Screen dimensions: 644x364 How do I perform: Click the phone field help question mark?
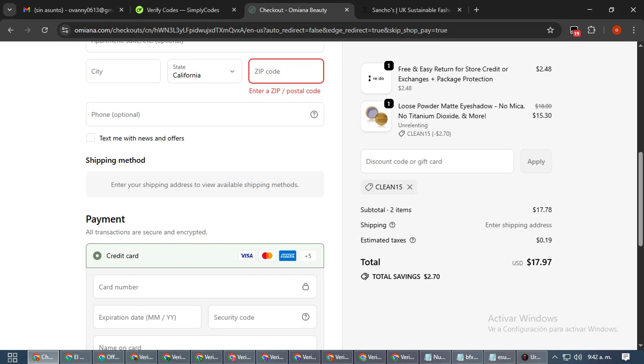[x=314, y=114]
